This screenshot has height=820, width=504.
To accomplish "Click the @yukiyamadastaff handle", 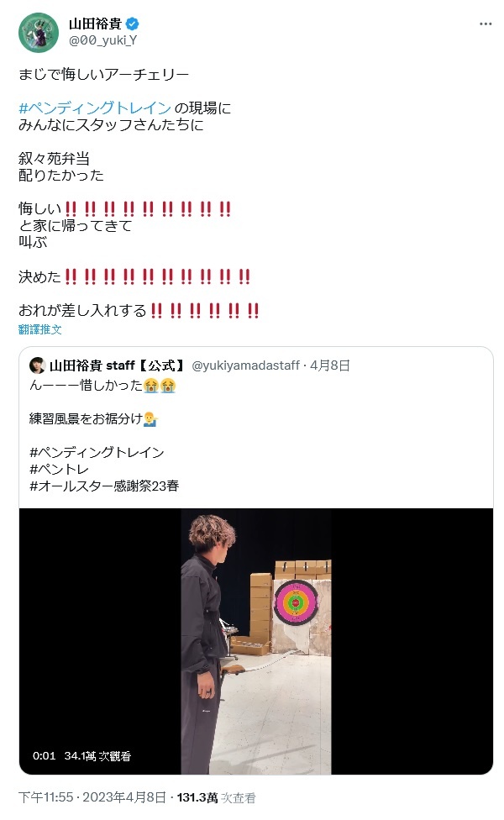I will pos(246,365).
